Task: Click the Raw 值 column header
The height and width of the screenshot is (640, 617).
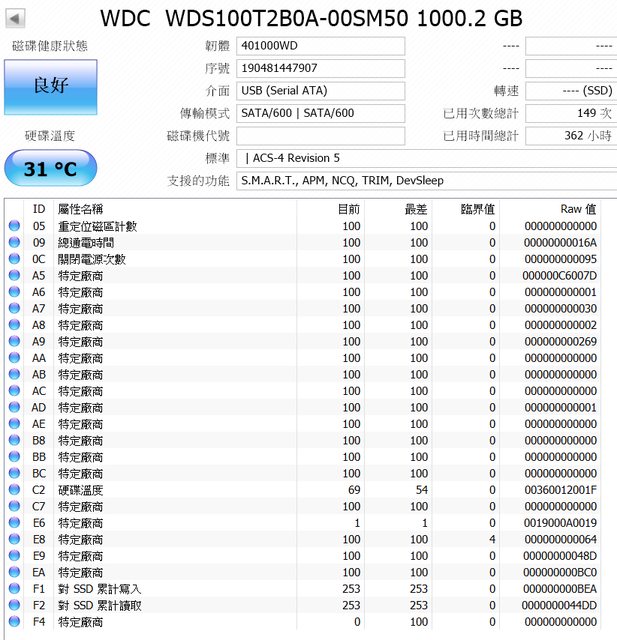Action: pyautogui.click(x=577, y=209)
